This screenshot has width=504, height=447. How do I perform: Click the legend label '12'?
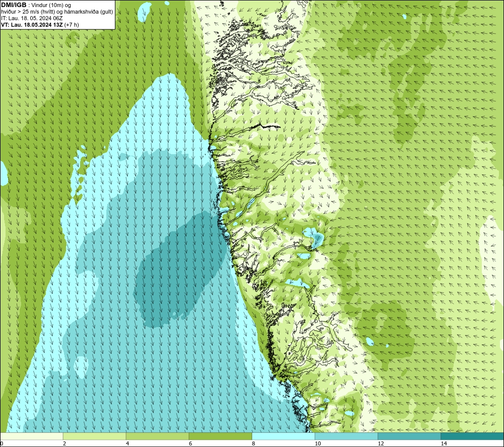point(381,443)
